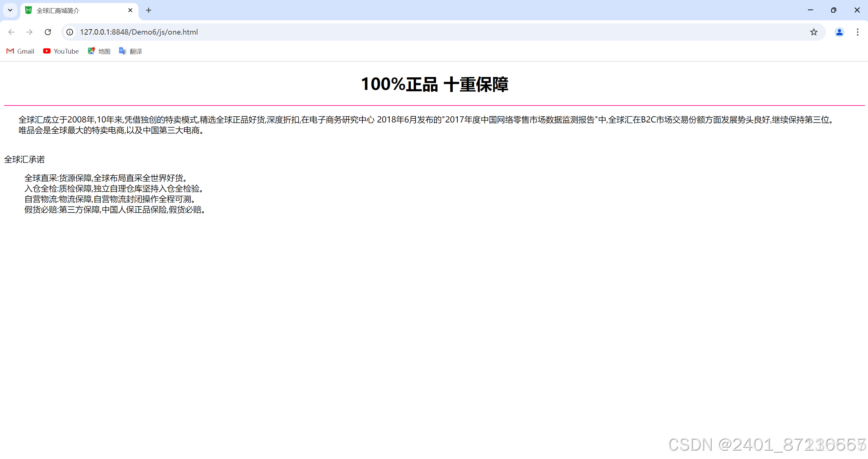This screenshot has width=868, height=459.
Task: Open a new tab with plus button
Action: (x=148, y=10)
